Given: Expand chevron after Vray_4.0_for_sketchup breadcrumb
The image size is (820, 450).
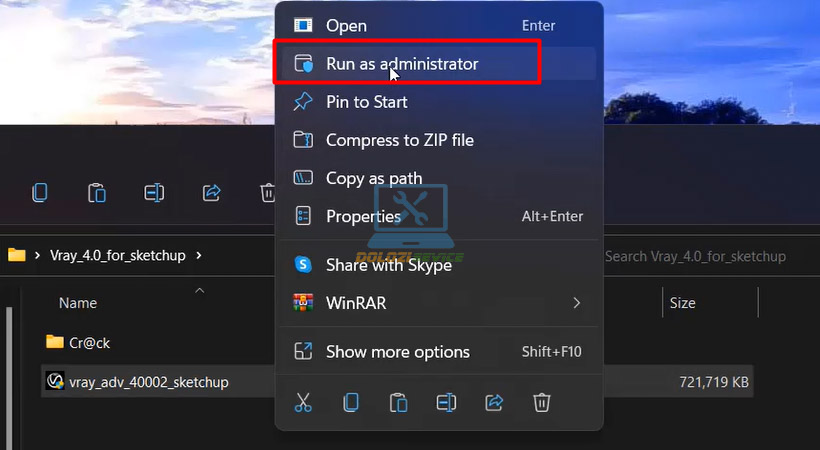Looking at the screenshot, I should [199, 255].
